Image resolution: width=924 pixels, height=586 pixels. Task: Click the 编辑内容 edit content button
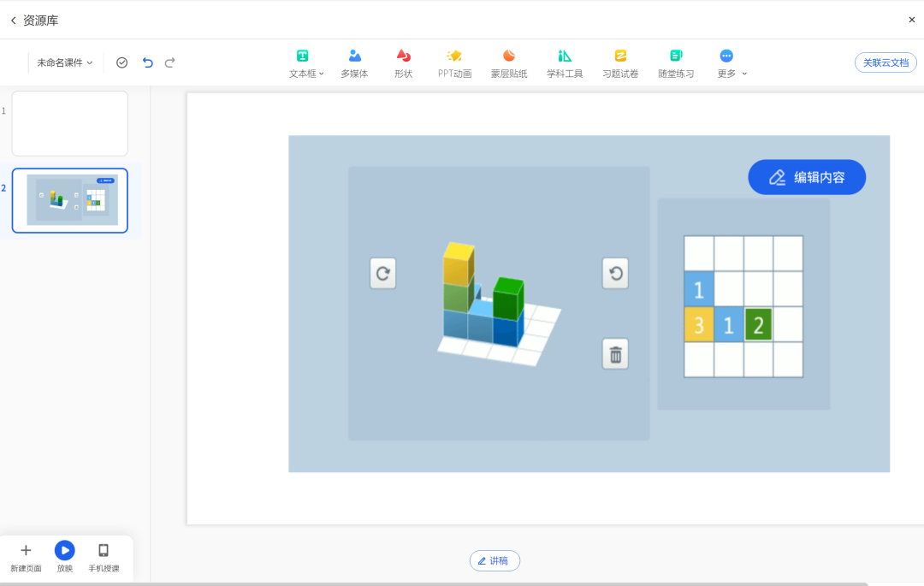coord(807,177)
